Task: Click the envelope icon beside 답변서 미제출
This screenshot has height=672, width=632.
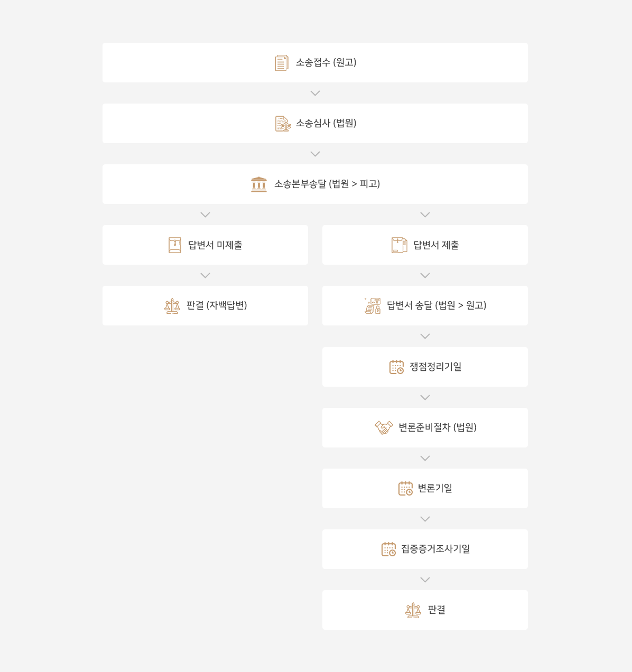Action: pyautogui.click(x=175, y=245)
